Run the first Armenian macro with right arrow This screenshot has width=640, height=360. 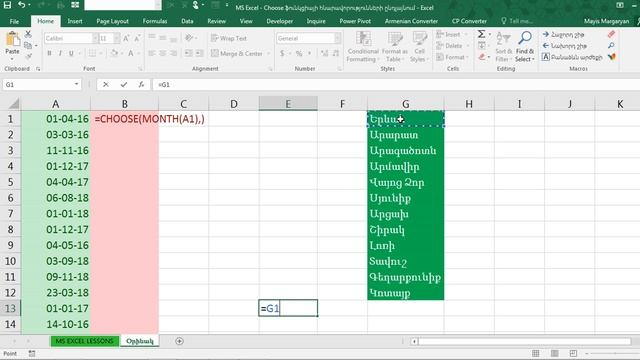pyautogui.click(x=563, y=35)
